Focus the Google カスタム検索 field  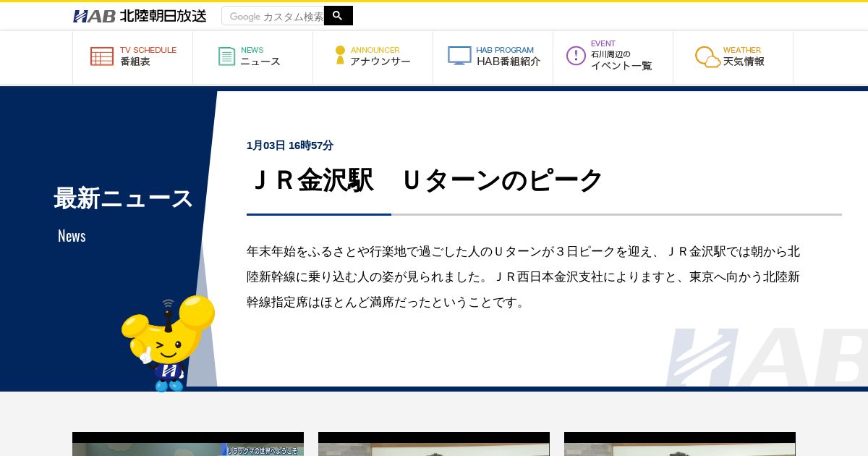pyautogui.click(x=273, y=16)
